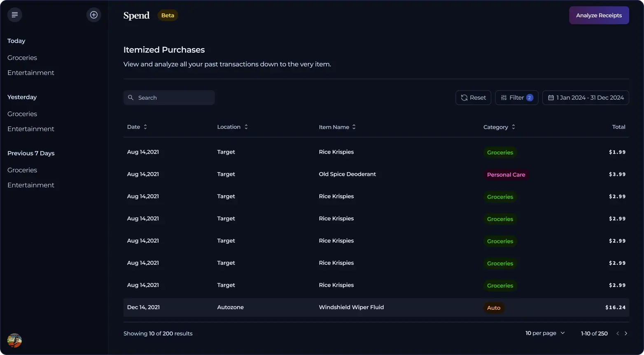This screenshot has height=355, width=644.
Task: Sort by Category column arrows
Action: click(x=513, y=127)
